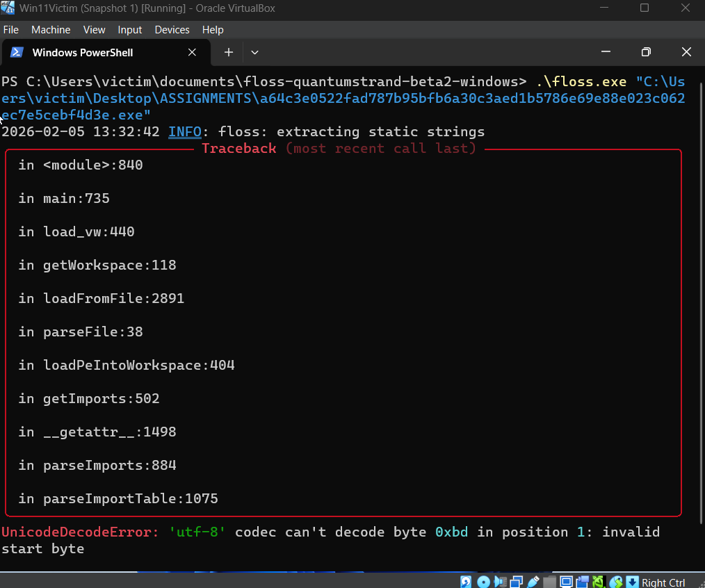Open the new tab dropdown chevron
The image size is (705, 588).
tap(254, 52)
